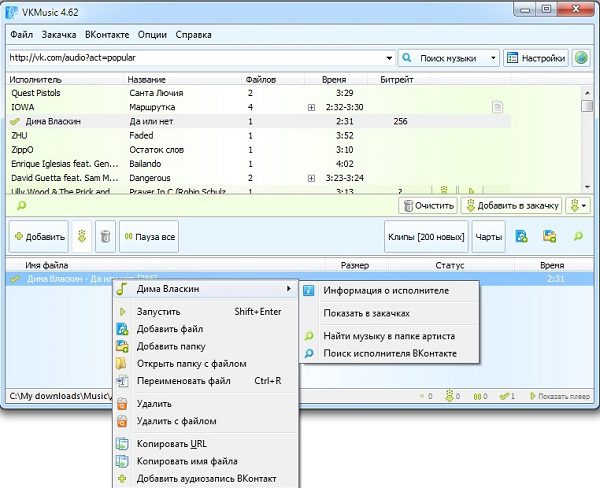The width and height of the screenshot is (600, 488).
Task: Click the music note icon by Дима Власкин menu item
Action: tap(122, 289)
